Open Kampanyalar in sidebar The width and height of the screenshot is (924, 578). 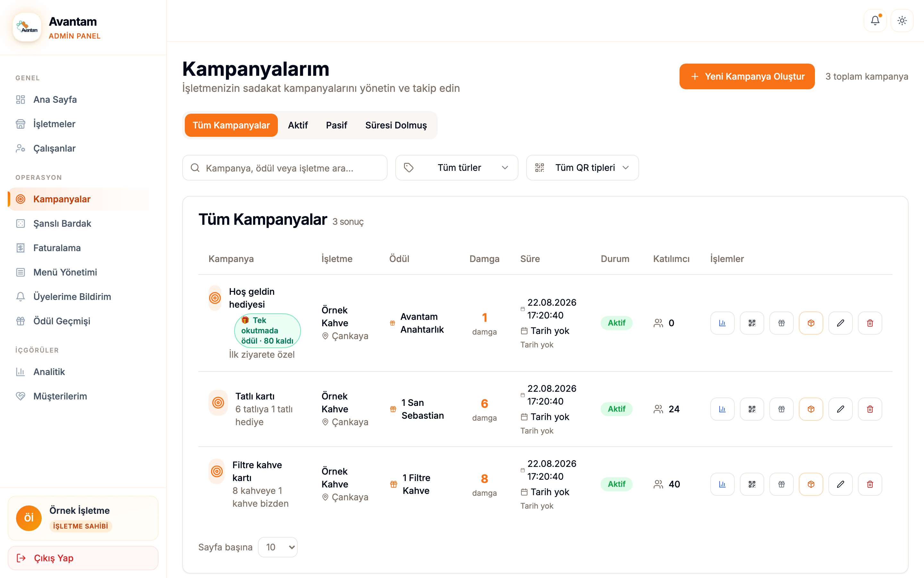[79, 199]
